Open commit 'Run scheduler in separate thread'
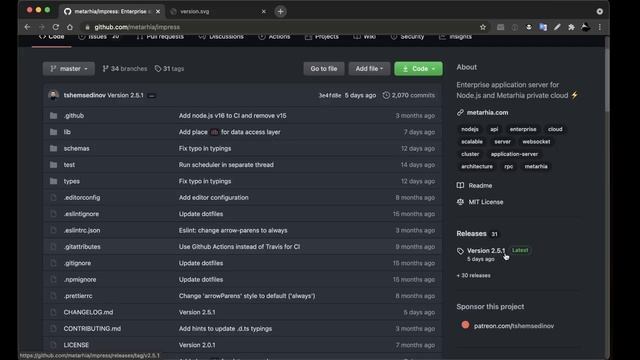 (x=226, y=164)
